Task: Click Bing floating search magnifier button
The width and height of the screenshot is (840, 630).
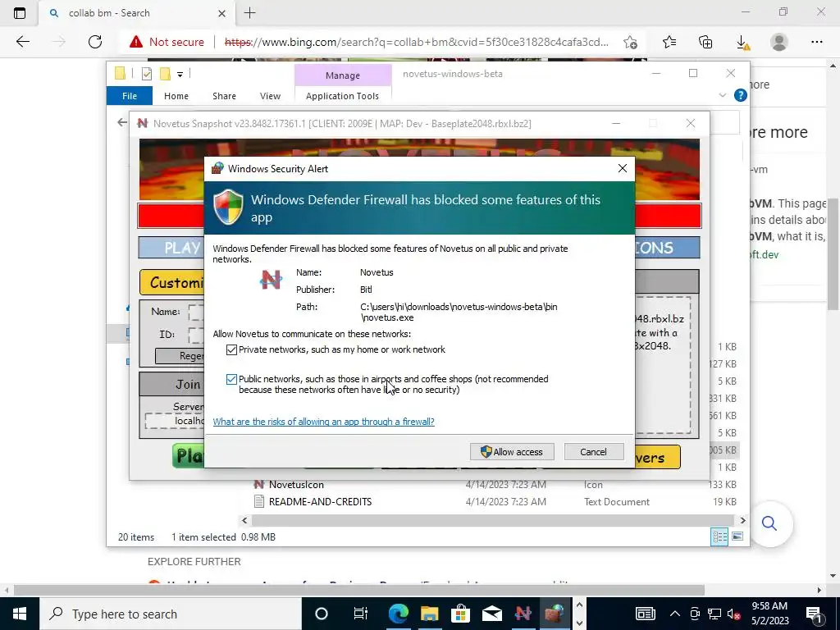Action: (x=769, y=523)
